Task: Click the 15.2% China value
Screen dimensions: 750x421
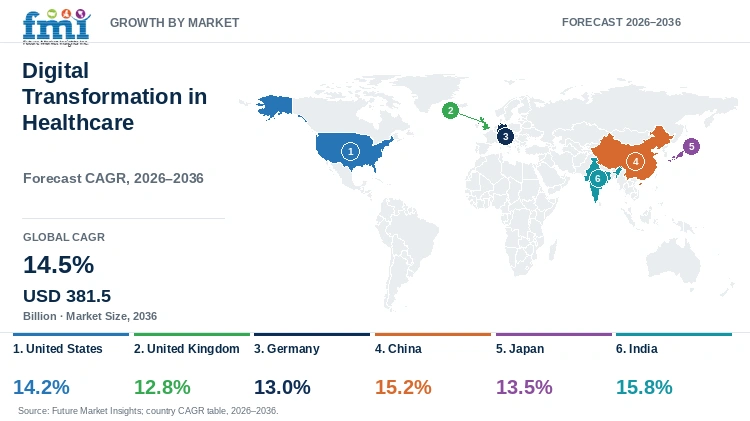Action: click(x=403, y=387)
